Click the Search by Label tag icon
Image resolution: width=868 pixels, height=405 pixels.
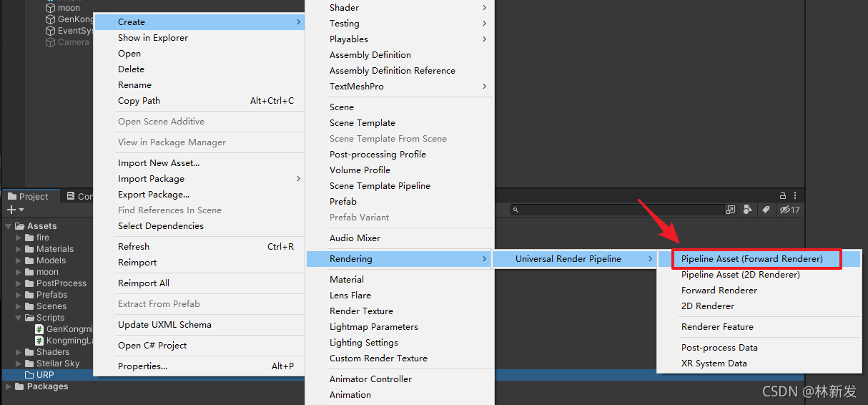[x=766, y=210]
